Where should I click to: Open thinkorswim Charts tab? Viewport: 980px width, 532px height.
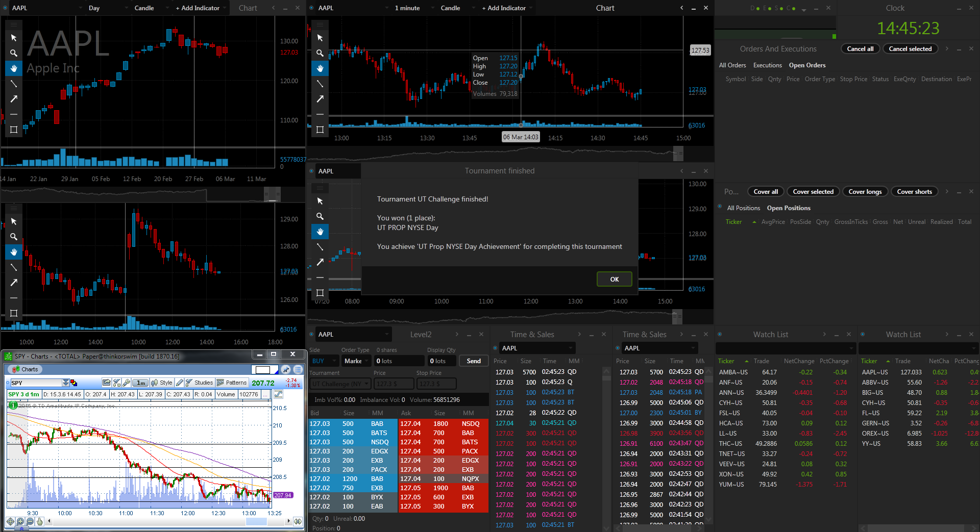click(25, 369)
